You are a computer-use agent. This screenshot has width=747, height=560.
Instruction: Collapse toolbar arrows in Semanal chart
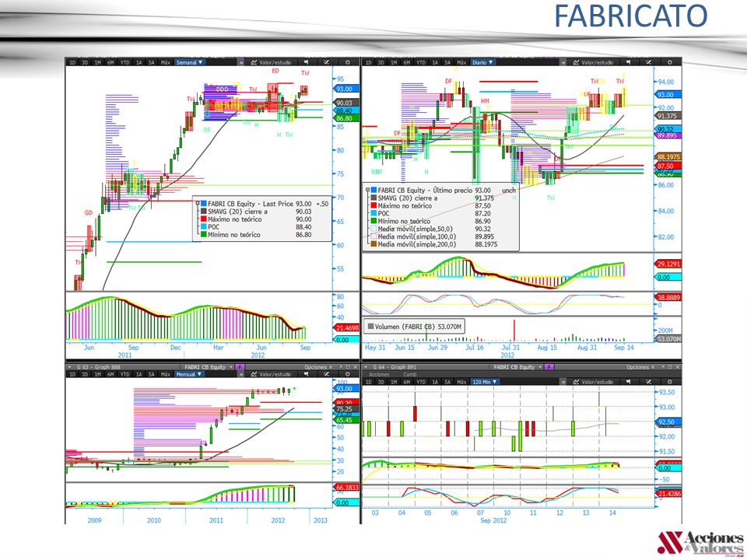click(241, 62)
